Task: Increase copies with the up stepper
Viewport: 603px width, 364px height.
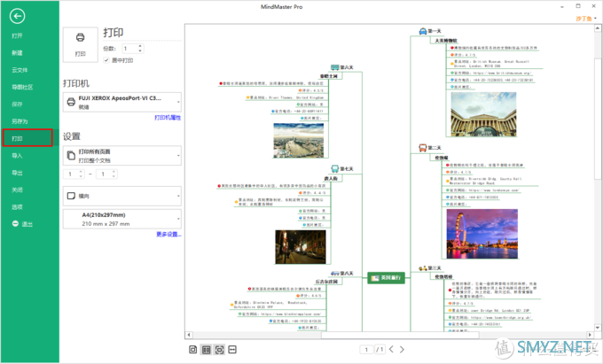Action: (x=140, y=46)
